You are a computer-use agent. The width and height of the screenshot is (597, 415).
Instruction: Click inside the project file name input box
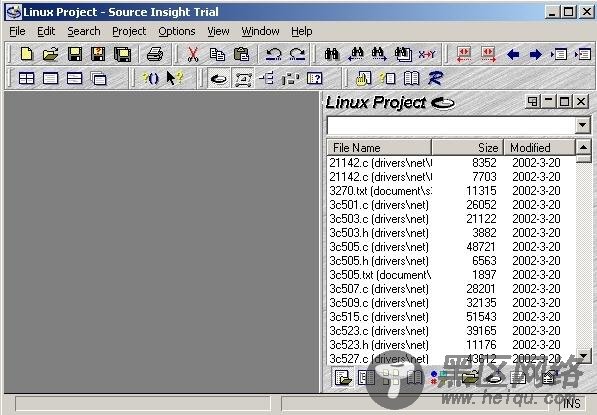pyautogui.click(x=451, y=125)
